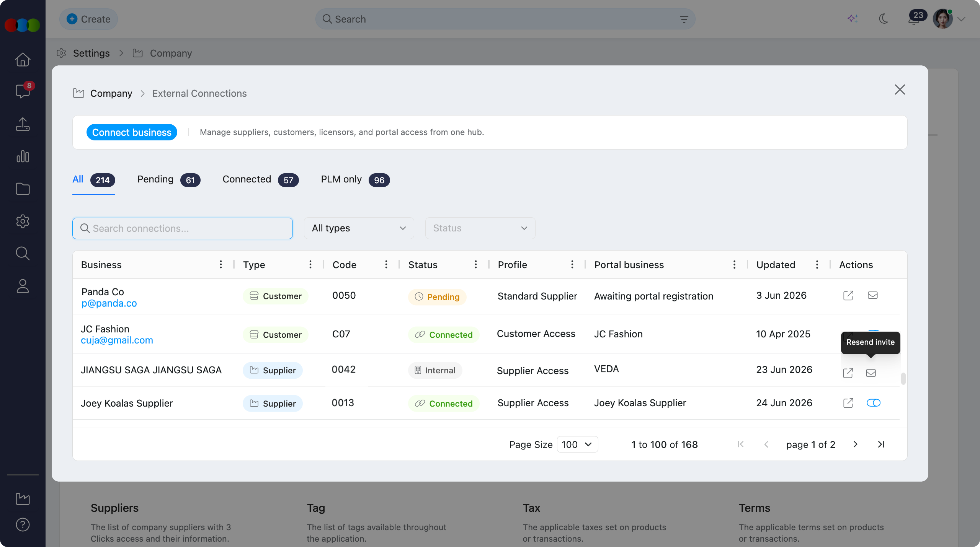Open the analytics bar chart sidebar icon
The width and height of the screenshot is (980, 547).
(x=23, y=156)
